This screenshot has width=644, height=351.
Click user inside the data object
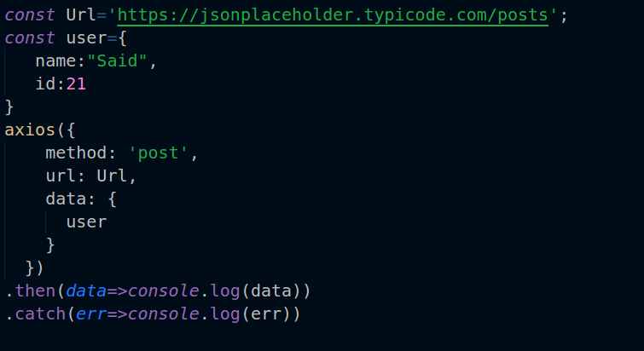point(86,222)
